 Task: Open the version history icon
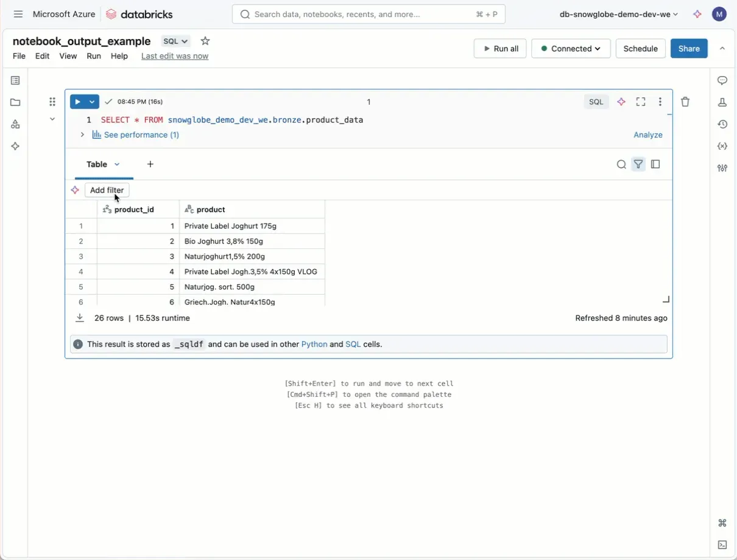point(722,124)
